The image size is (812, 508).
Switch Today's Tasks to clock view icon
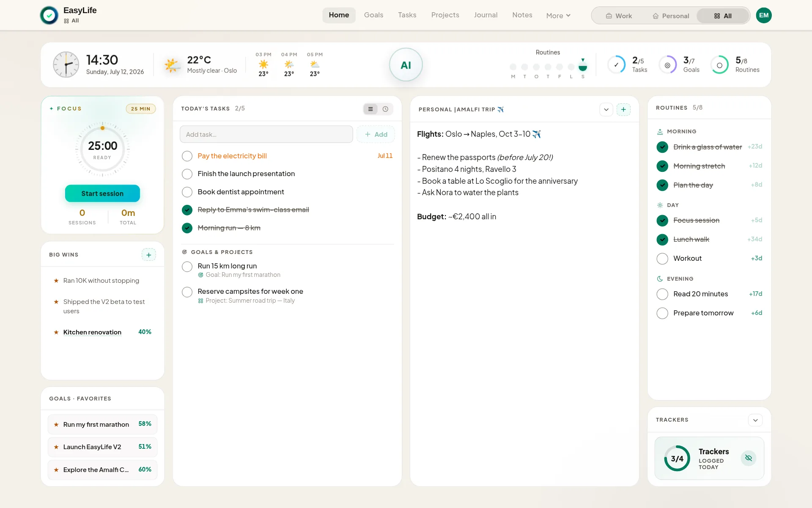tap(385, 109)
